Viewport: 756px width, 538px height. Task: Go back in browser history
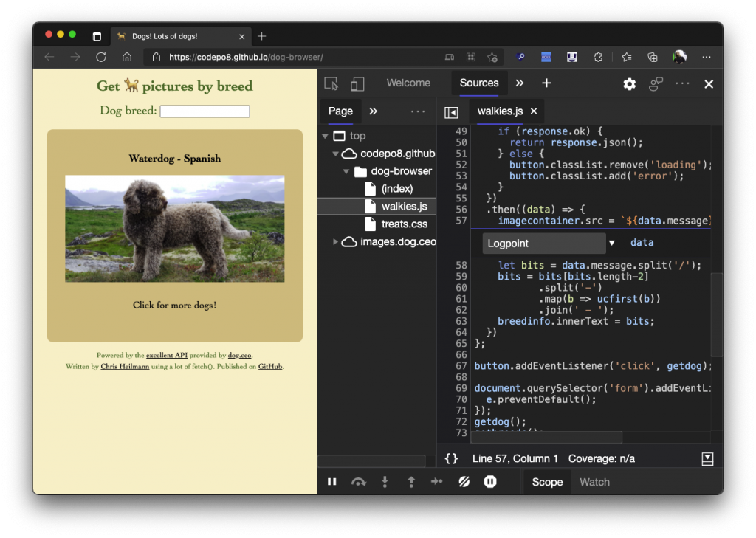(49, 57)
